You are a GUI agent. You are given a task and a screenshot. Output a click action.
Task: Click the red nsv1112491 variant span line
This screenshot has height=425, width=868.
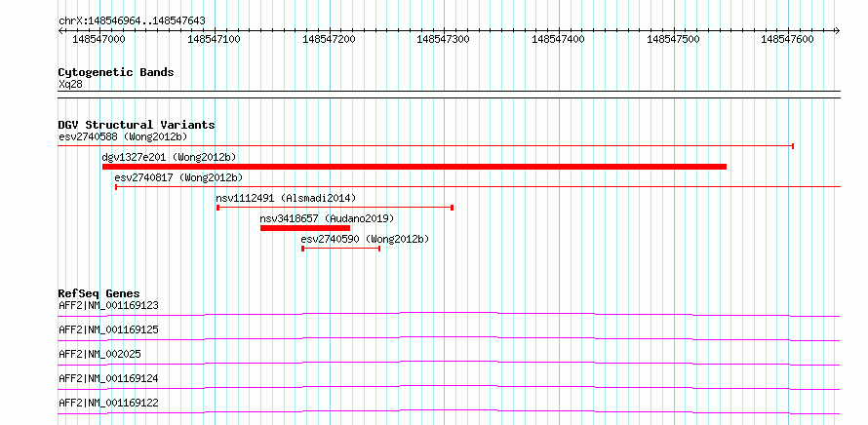[335, 208]
